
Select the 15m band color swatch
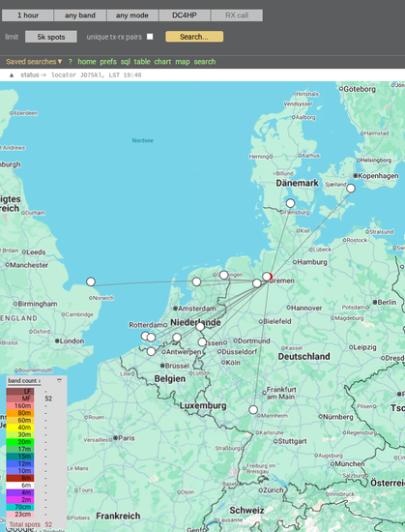point(20,457)
